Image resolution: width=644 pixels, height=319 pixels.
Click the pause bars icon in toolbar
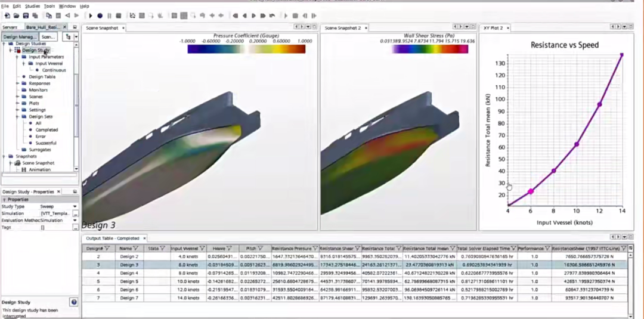click(x=109, y=16)
